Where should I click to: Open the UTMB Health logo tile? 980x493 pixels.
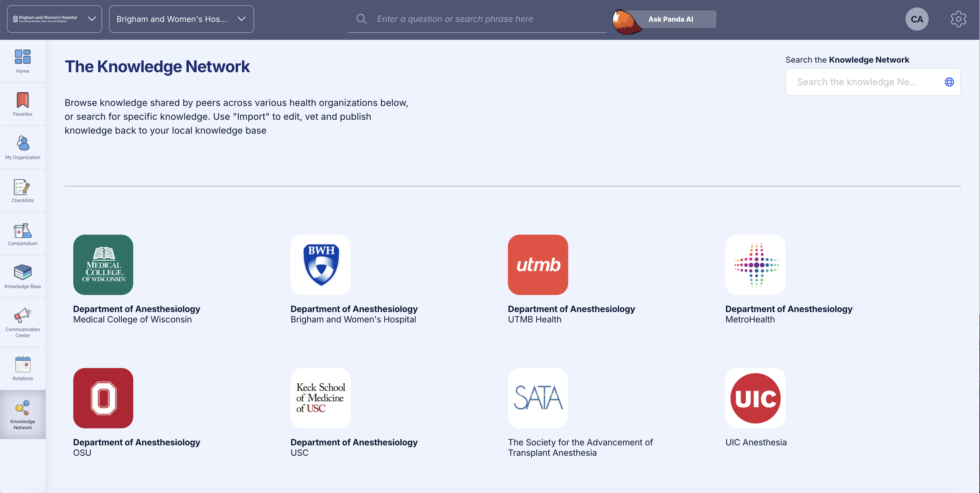538,265
